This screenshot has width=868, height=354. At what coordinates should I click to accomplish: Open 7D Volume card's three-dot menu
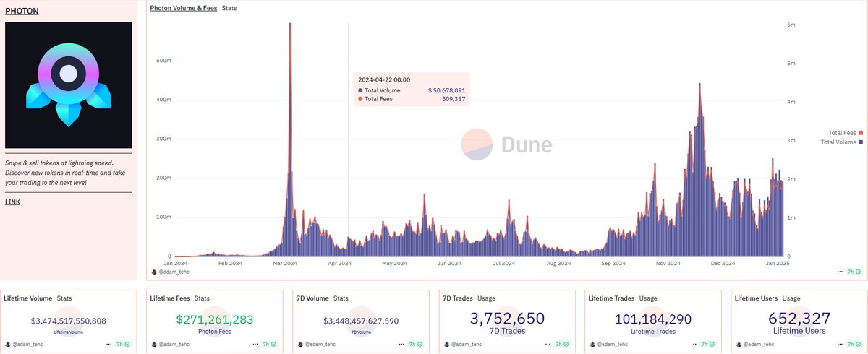pyautogui.click(x=401, y=345)
